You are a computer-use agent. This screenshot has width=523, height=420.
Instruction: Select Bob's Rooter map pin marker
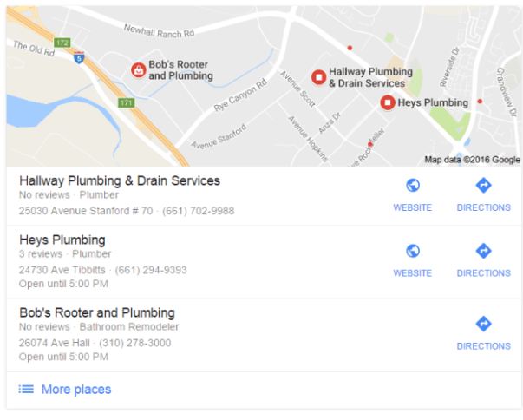click(138, 70)
